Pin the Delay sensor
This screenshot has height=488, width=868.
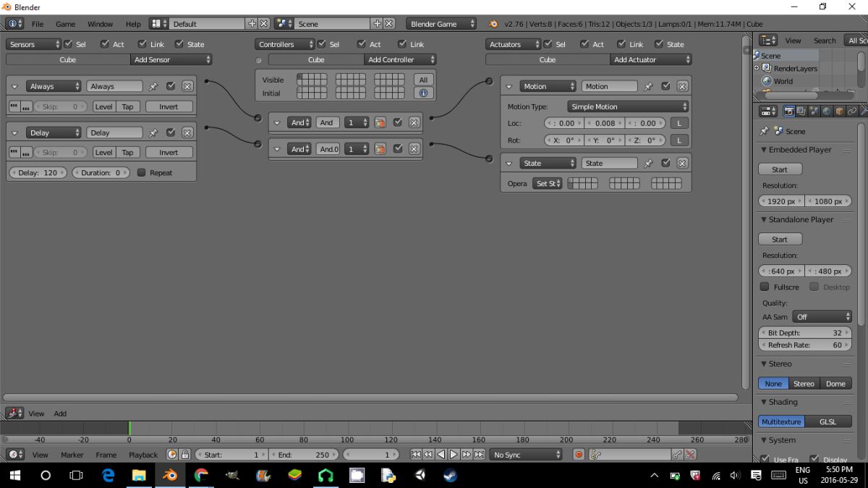[x=153, y=132]
